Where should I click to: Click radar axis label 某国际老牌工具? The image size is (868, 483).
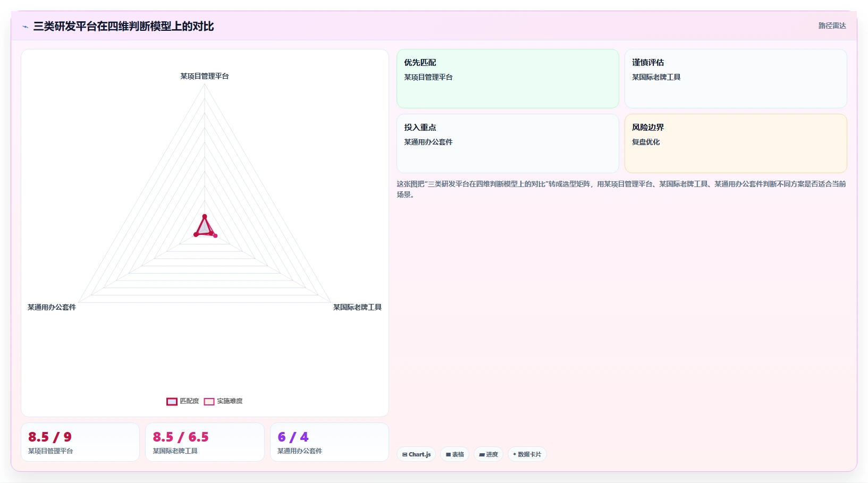[357, 307]
